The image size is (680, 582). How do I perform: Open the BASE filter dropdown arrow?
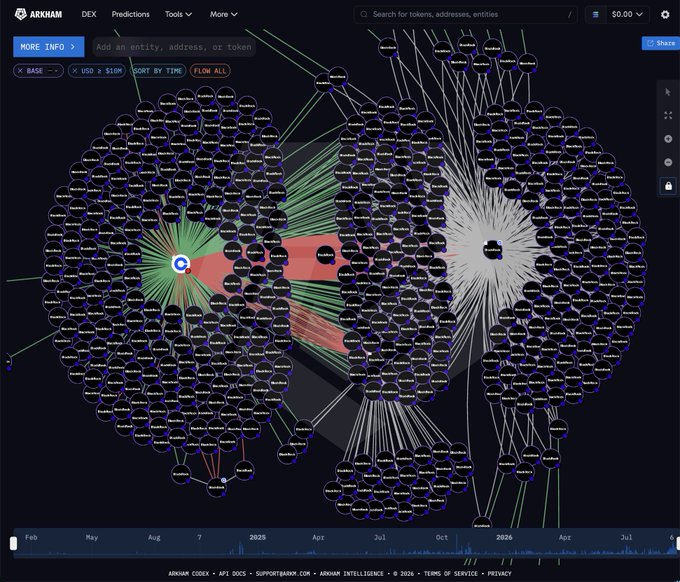pyautogui.click(x=56, y=71)
